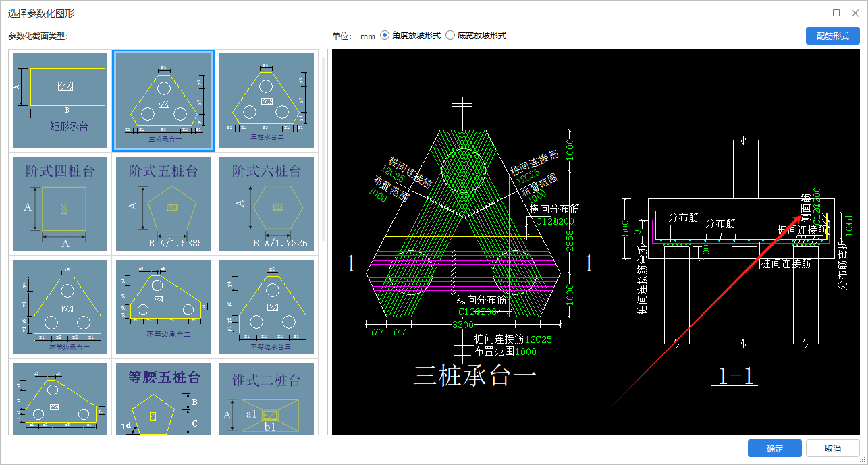Select the 阶式六桩台 hexagon thumbnail

click(x=267, y=204)
